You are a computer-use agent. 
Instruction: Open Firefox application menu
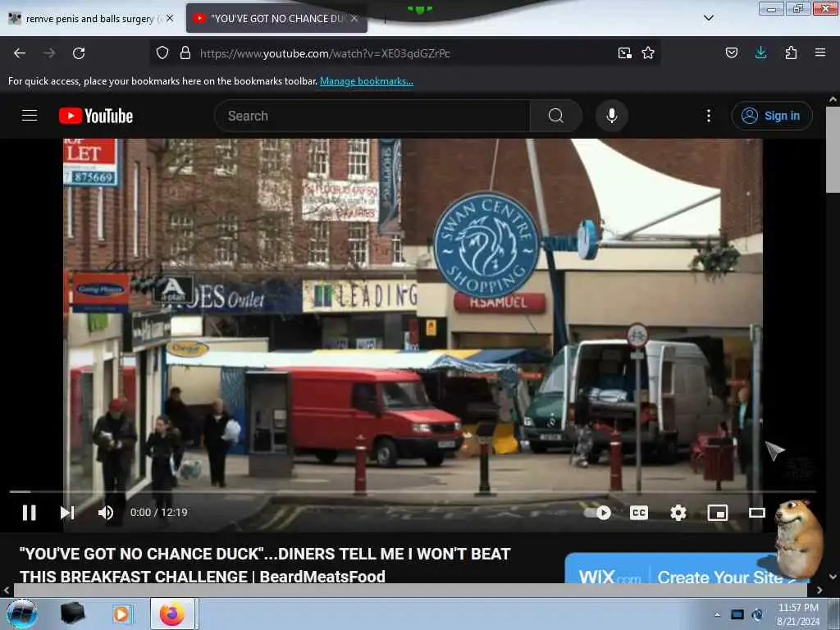[820, 52]
